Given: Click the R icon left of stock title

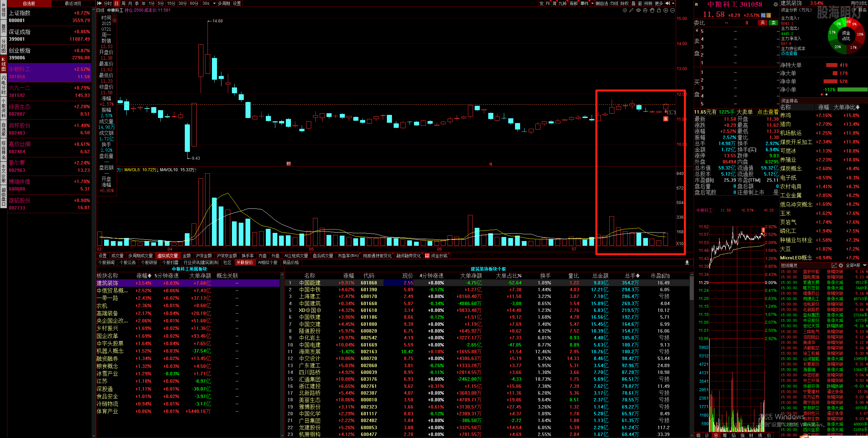Looking at the screenshot, I should (x=696, y=5).
